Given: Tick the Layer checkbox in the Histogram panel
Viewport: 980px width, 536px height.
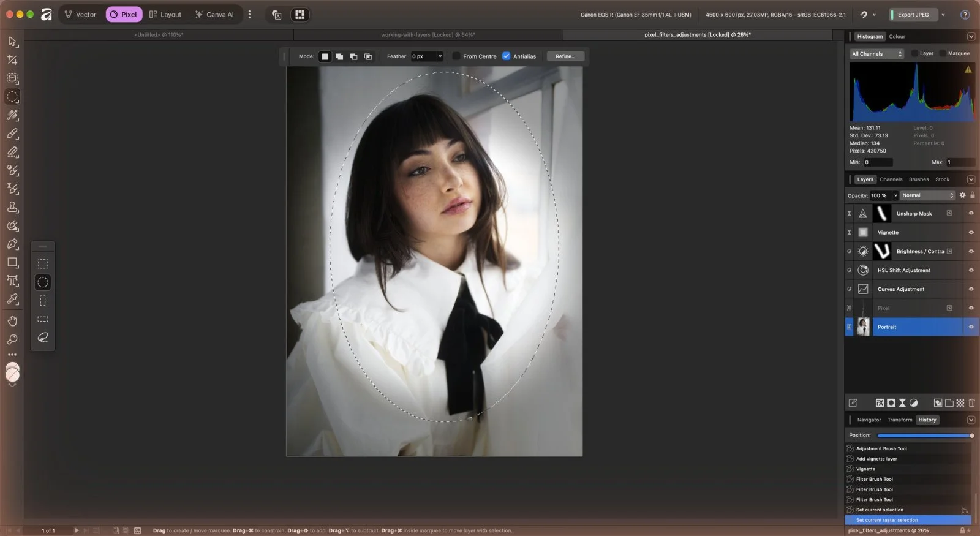Looking at the screenshot, I should 914,53.
